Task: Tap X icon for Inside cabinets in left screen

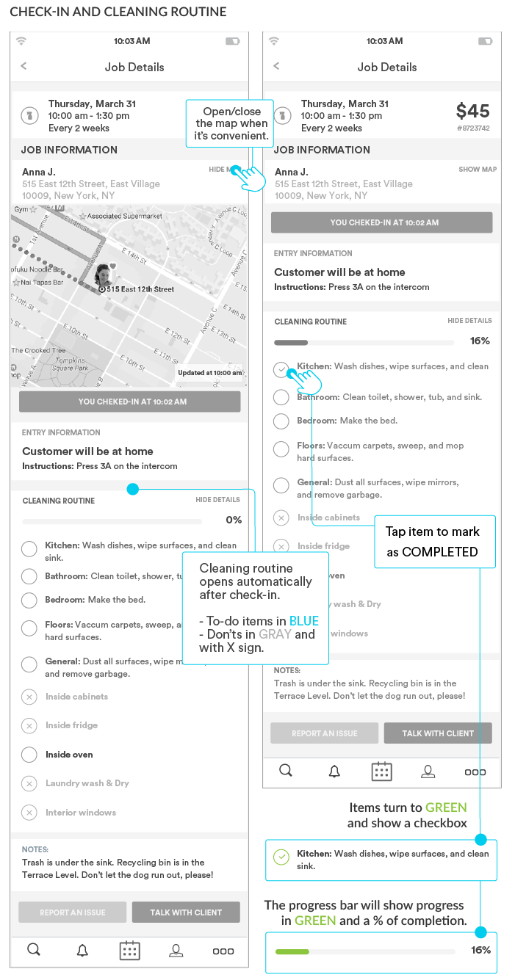Action: click(x=29, y=697)
